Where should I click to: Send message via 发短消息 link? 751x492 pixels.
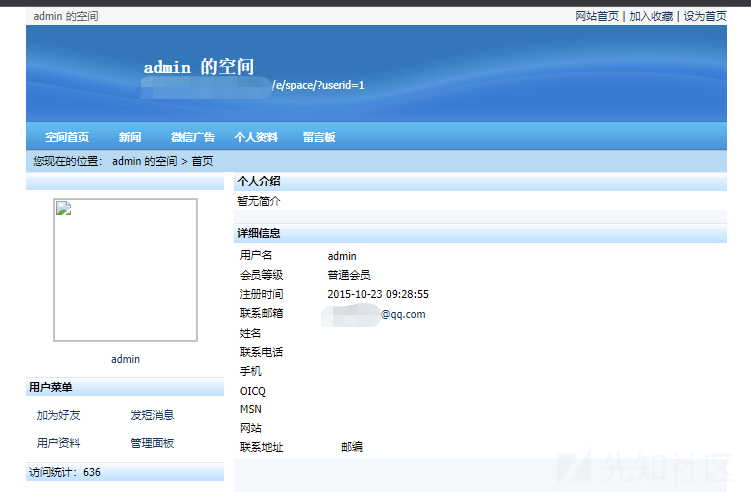(x=152, y=415)
